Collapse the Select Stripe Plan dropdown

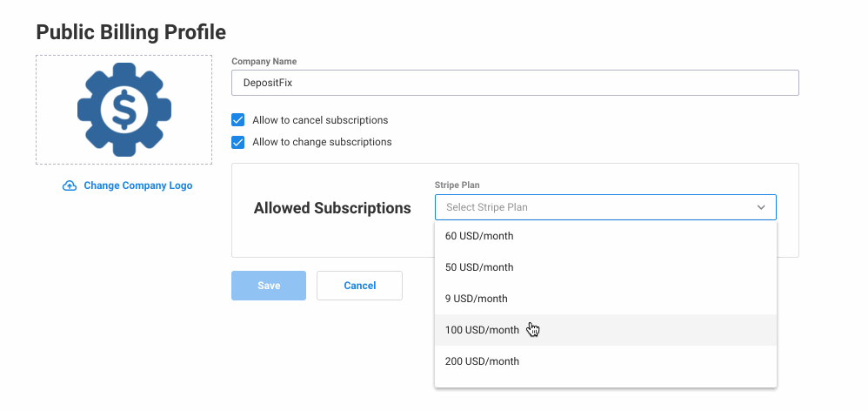605,207
